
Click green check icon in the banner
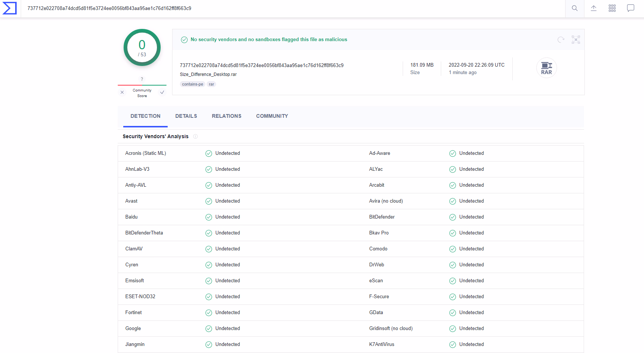184,40
